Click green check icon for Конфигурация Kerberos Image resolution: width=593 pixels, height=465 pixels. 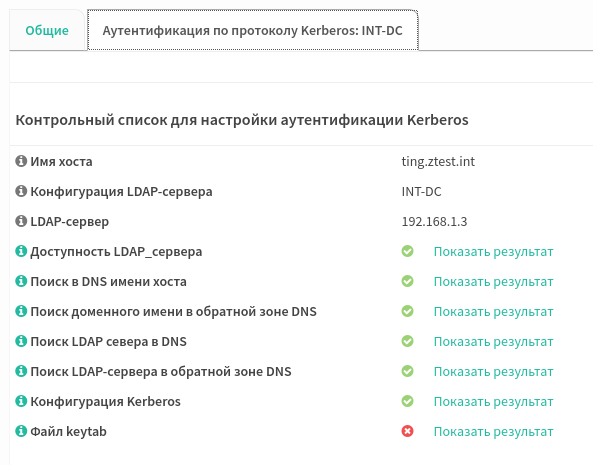pyautogui.click(x=407, y=401)
